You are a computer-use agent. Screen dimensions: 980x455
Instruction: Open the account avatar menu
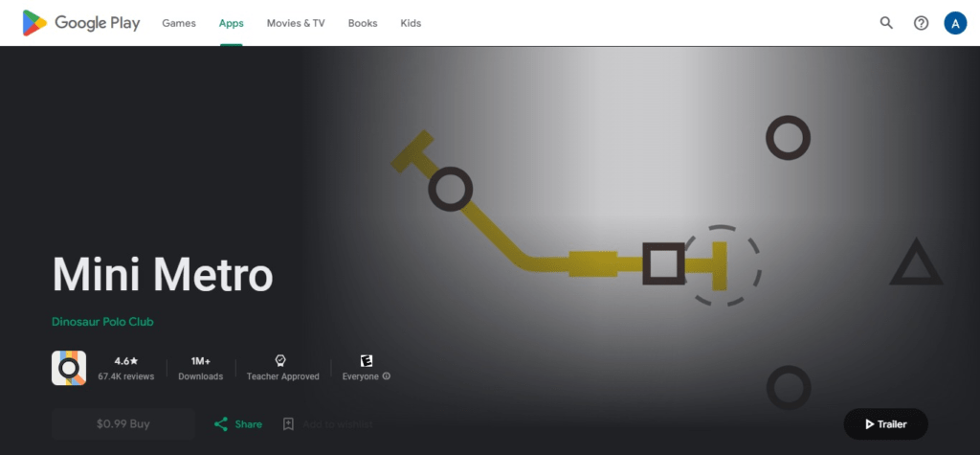tap(955, 23)
